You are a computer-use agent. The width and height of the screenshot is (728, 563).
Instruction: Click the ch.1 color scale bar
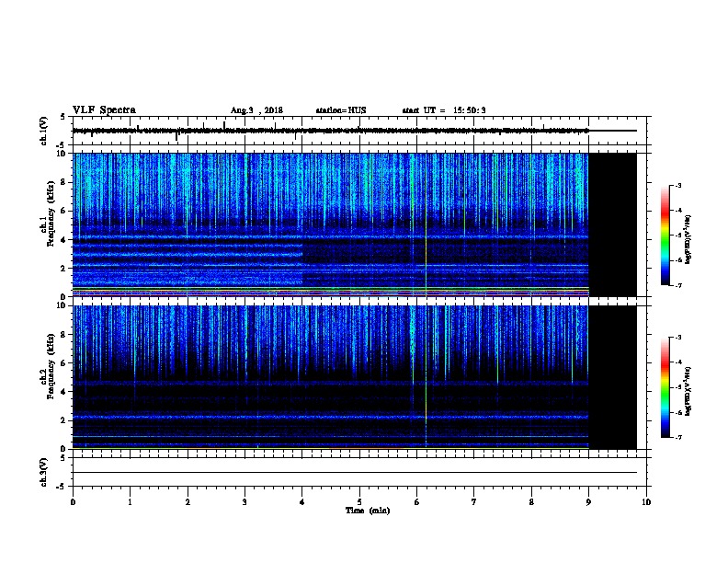point(665,236)
